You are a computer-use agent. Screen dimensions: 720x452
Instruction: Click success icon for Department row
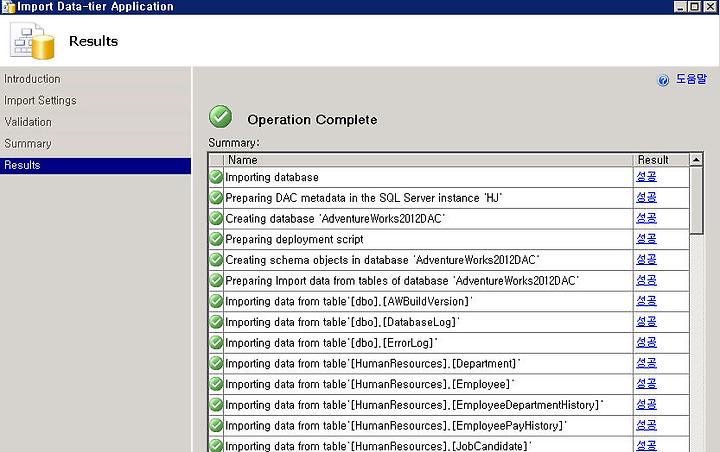pos(216,363)
